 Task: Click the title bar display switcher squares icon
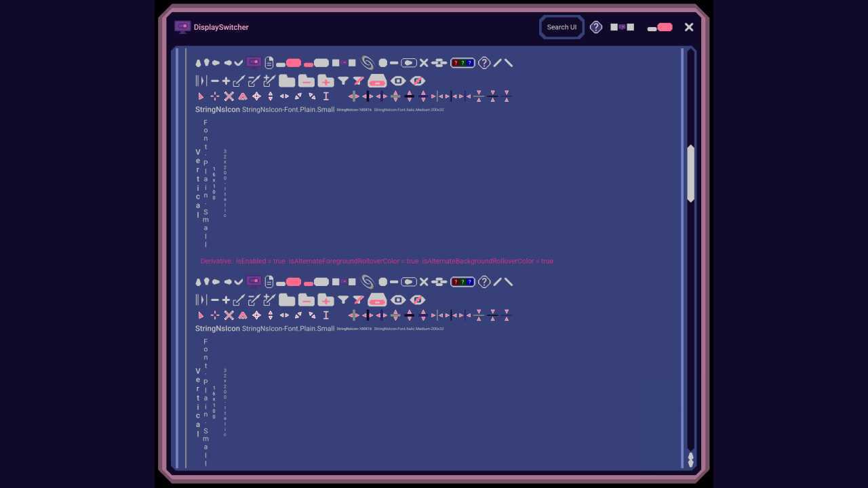coord(622,27)
